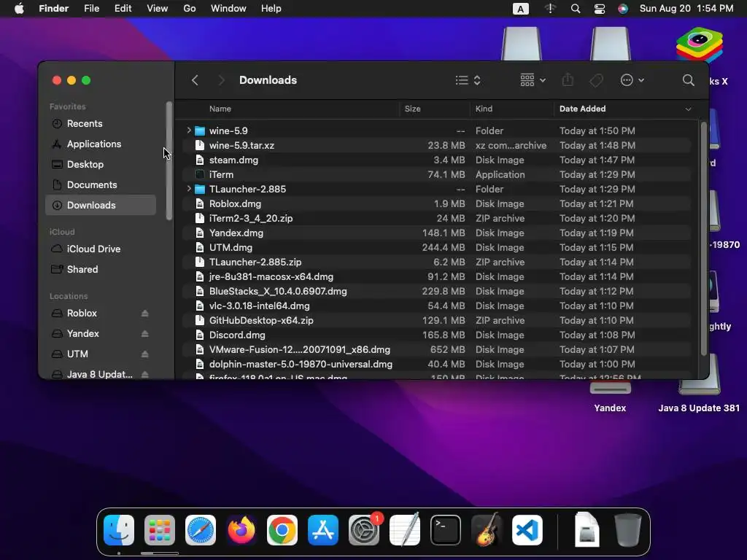This screenshot has width=747, height=560.
Task: Eject the Yandex volume
Action: pyautogui.click(x=145, y=334)
